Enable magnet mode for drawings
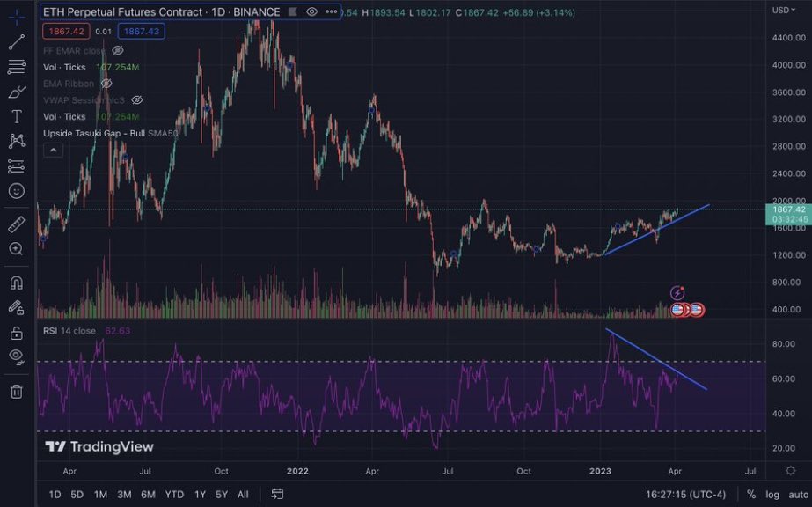 16,282
